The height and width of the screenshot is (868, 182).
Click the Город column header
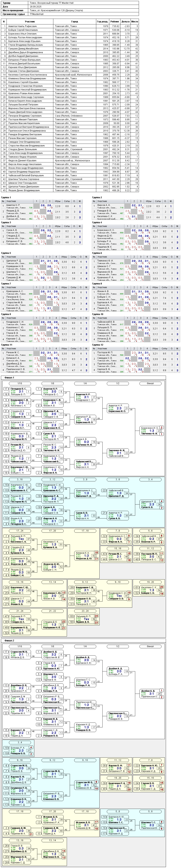click(x=75, y=22)
